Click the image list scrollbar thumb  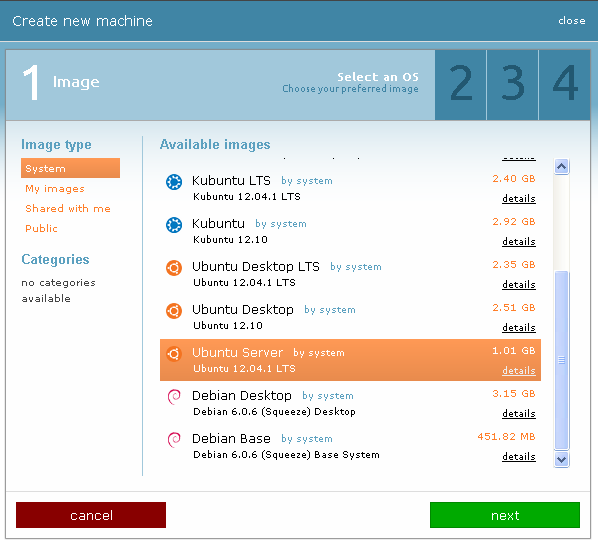(x=561, y=360)
